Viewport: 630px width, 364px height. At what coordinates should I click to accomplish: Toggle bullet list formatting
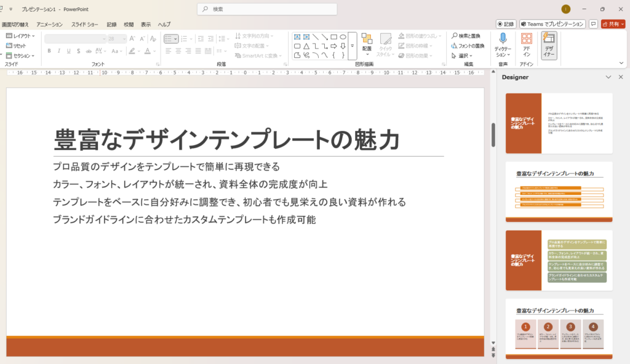point(169,39)
